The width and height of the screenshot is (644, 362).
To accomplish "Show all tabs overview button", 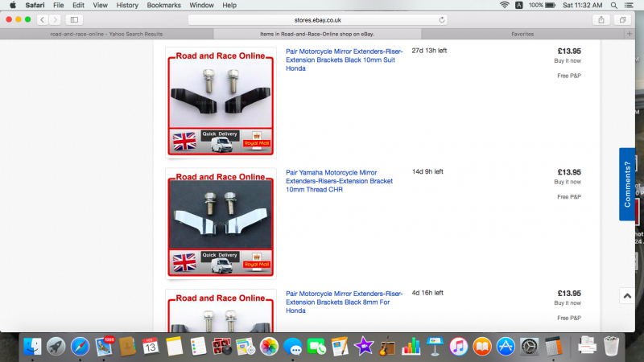I will tap(622, 19).
